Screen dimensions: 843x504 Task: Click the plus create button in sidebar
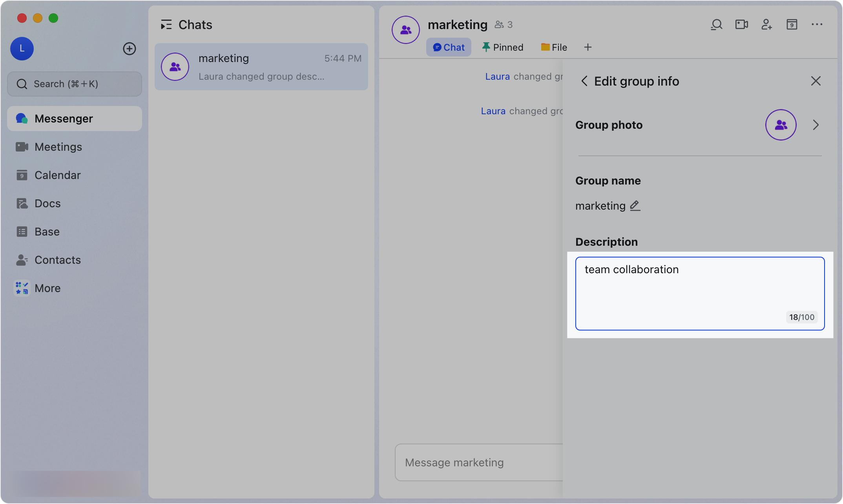pos(130,49)
